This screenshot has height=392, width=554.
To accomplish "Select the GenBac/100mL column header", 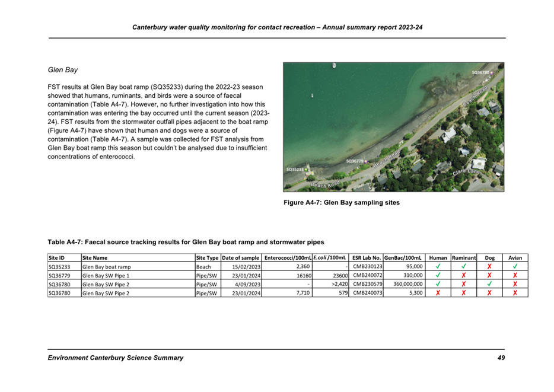I will click(x=403, y=258).
